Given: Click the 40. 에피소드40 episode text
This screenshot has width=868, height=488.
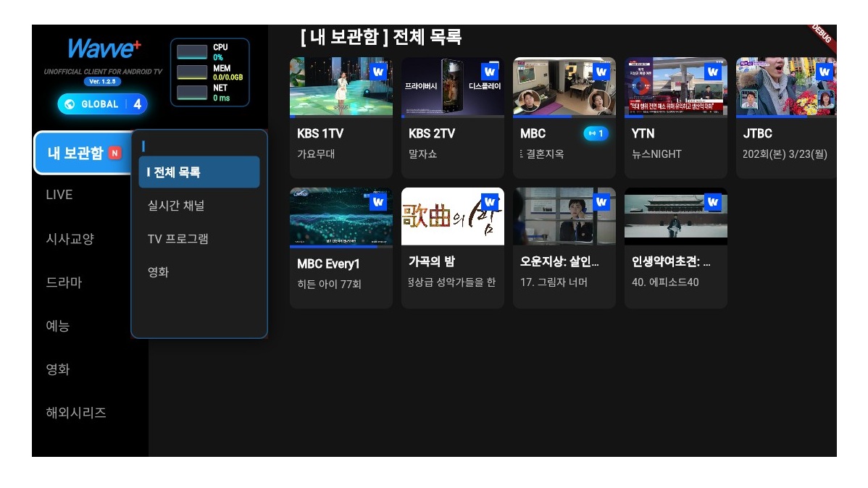Looking at the screenshot, I should coord(665,282).
